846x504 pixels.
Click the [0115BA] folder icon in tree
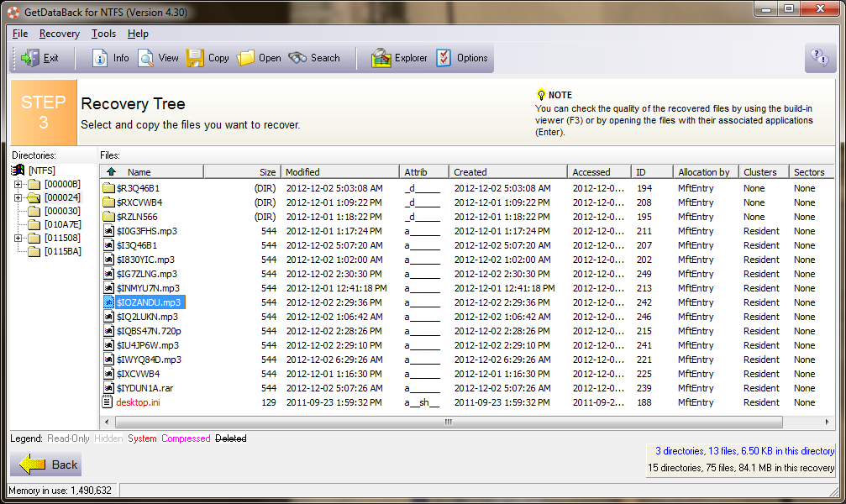[x=34, y=251]
